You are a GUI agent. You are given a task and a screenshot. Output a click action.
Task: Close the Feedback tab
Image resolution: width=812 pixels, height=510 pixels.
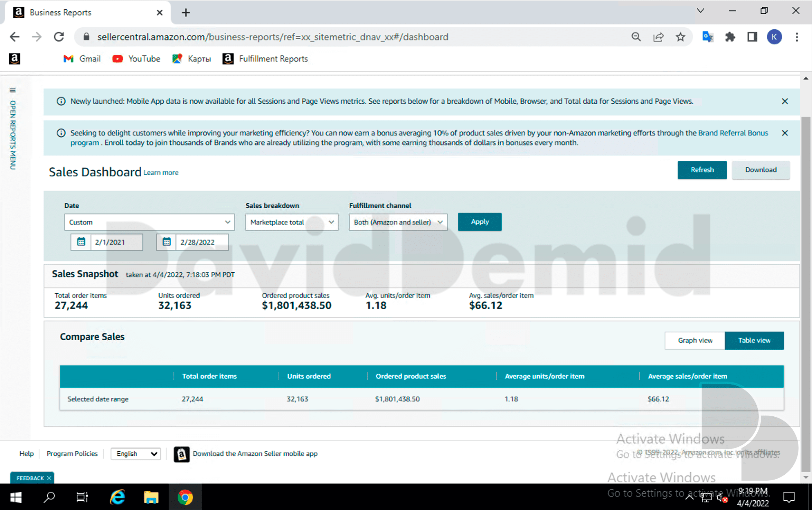[49, 478]
